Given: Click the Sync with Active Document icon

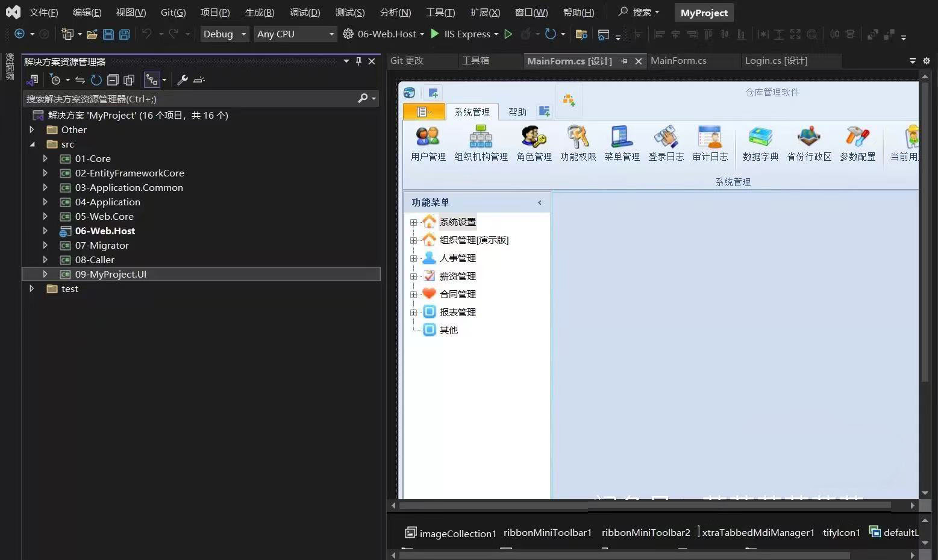Looking at the screenshot, I should click(x=80, y=80).
